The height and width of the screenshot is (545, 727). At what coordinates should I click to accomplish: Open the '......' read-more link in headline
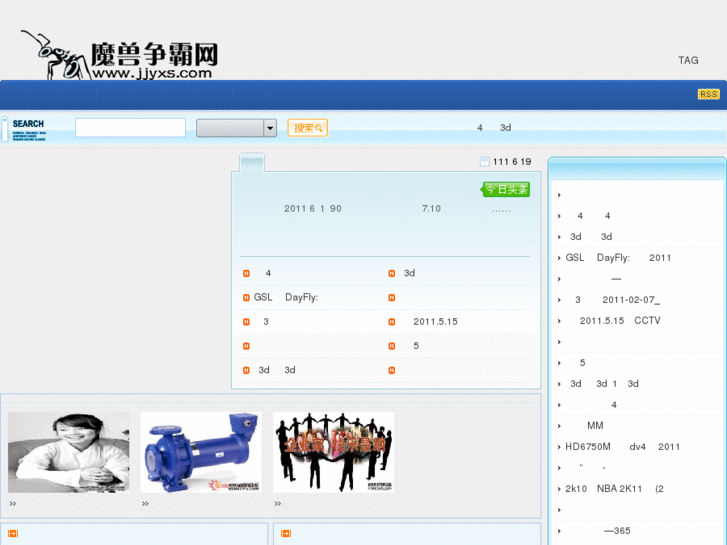pyautogui.click(x=501, y=209)
